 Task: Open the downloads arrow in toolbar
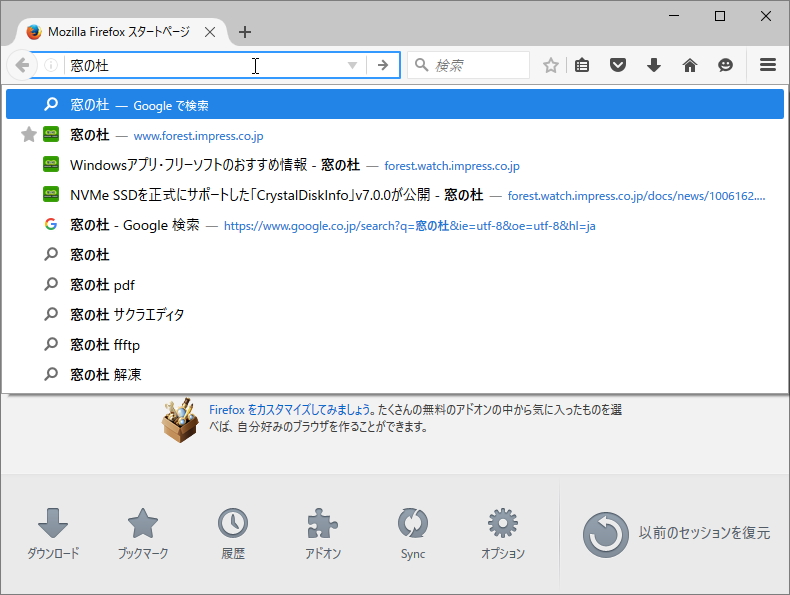[x=654, y=65]
